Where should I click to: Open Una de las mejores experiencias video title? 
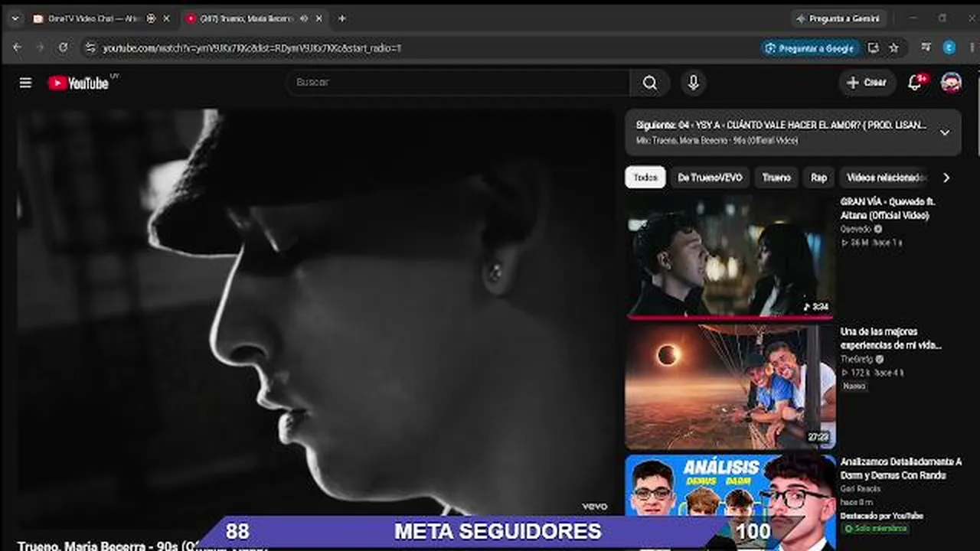coord(891,338)
